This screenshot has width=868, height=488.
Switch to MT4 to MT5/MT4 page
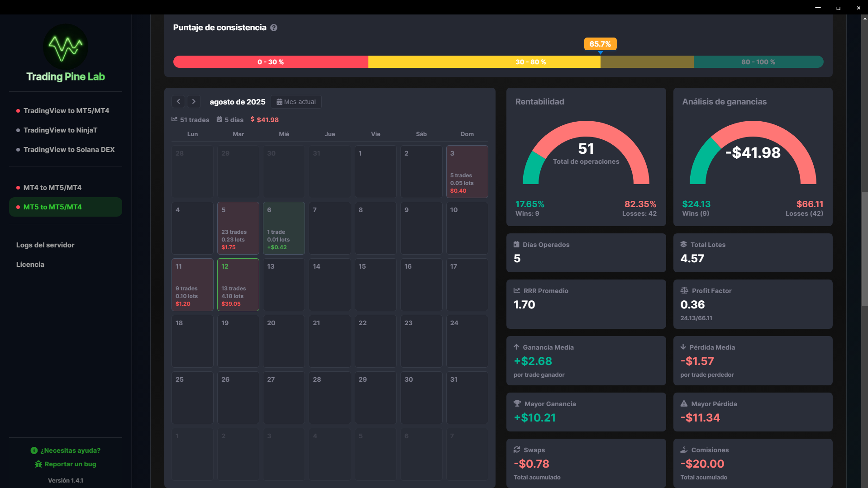coord(52,188)
